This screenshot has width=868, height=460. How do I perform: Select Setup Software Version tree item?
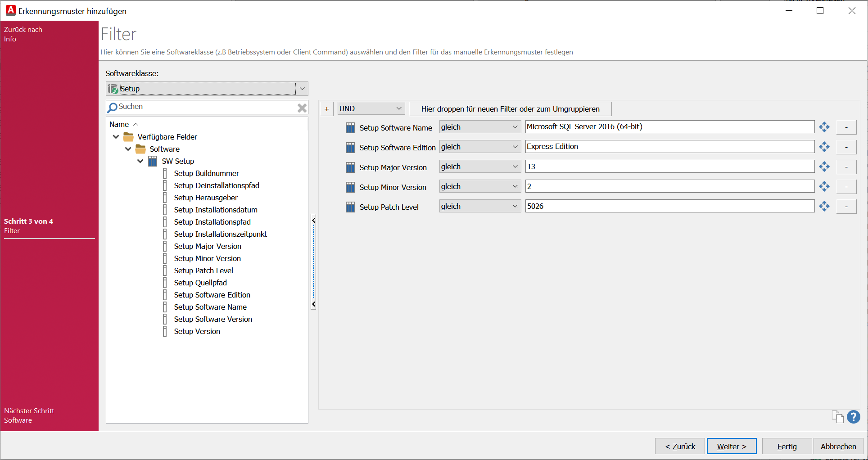pyautogui.click(x=213, y=319)
